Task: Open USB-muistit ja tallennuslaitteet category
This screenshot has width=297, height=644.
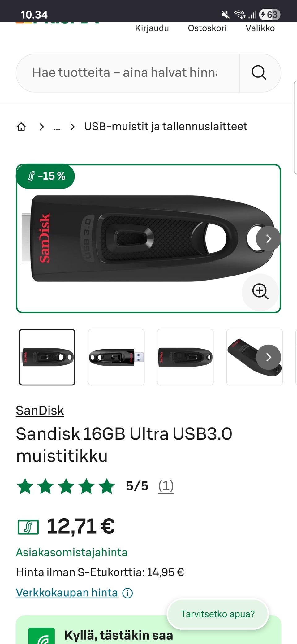Action: coord(166,126)
